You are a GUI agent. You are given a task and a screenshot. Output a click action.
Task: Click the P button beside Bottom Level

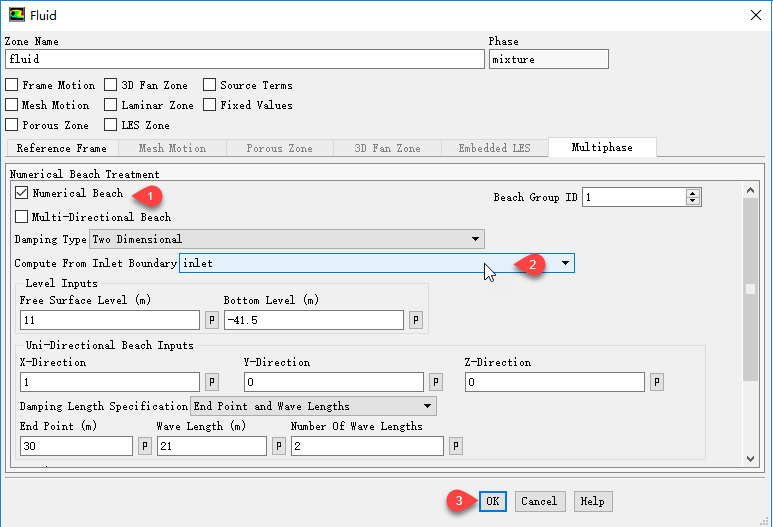point(416,320)
